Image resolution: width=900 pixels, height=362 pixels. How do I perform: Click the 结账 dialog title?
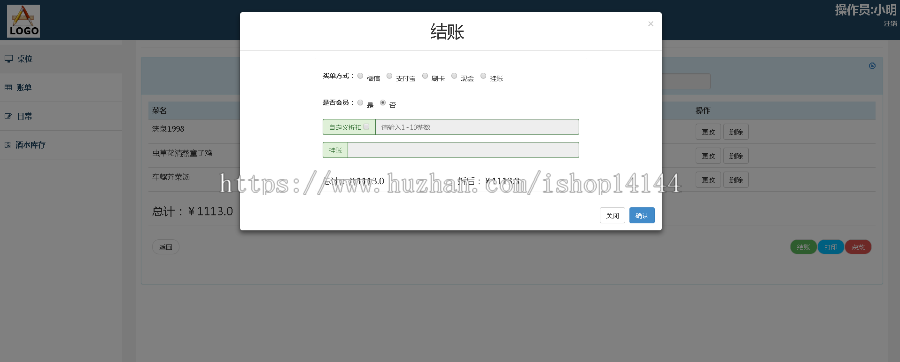tap(447, 32)
